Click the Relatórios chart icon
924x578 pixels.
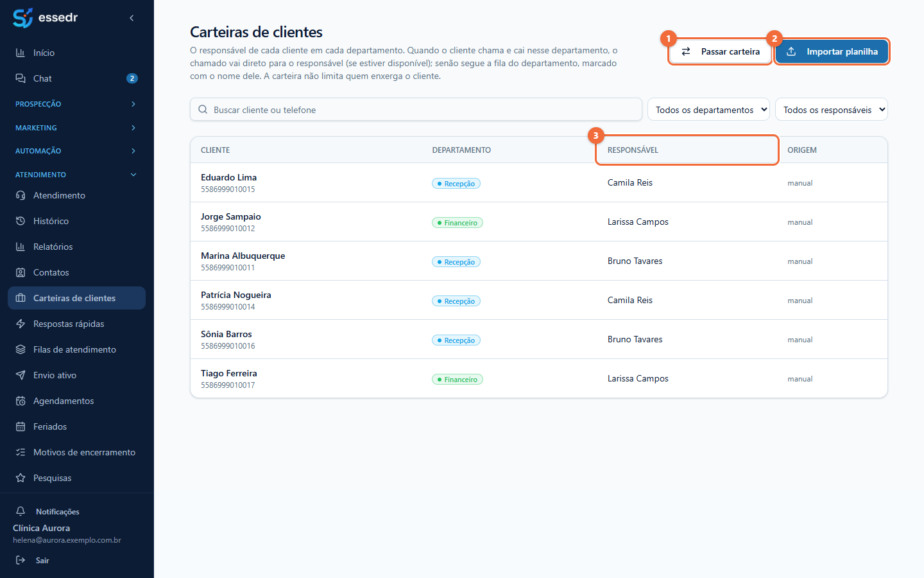click(21, 247)
